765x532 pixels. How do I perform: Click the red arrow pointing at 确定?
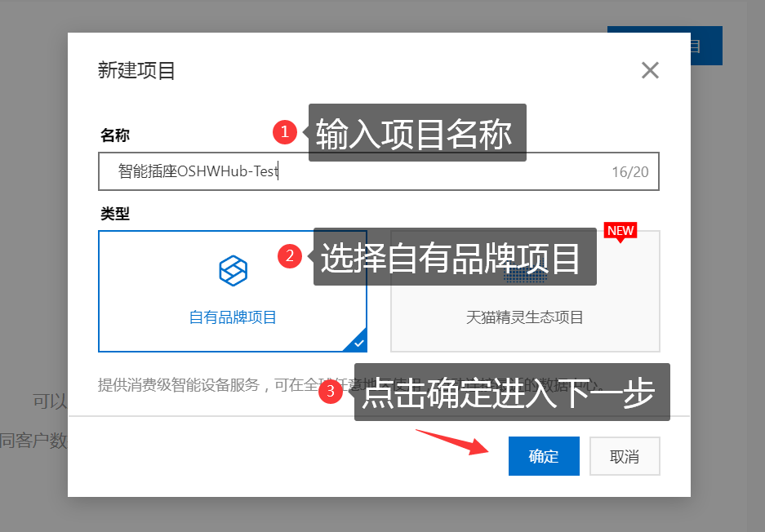452,442
